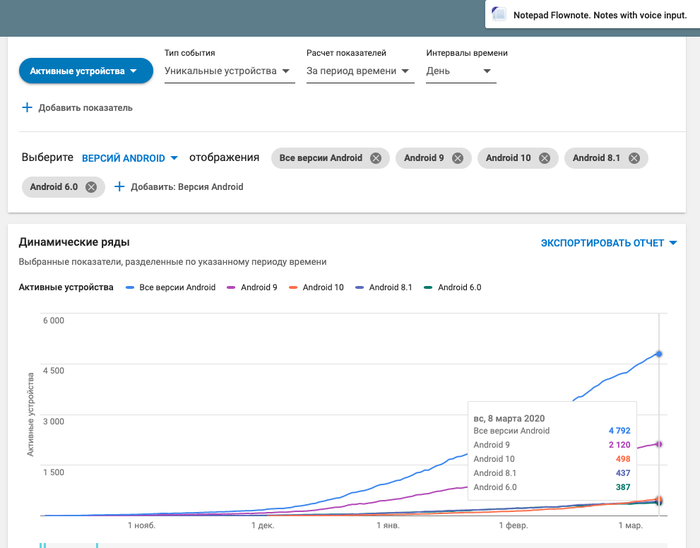Open the 'День' time interval dropdown
The image size is (700, 548).
click(x=459, y=71)
